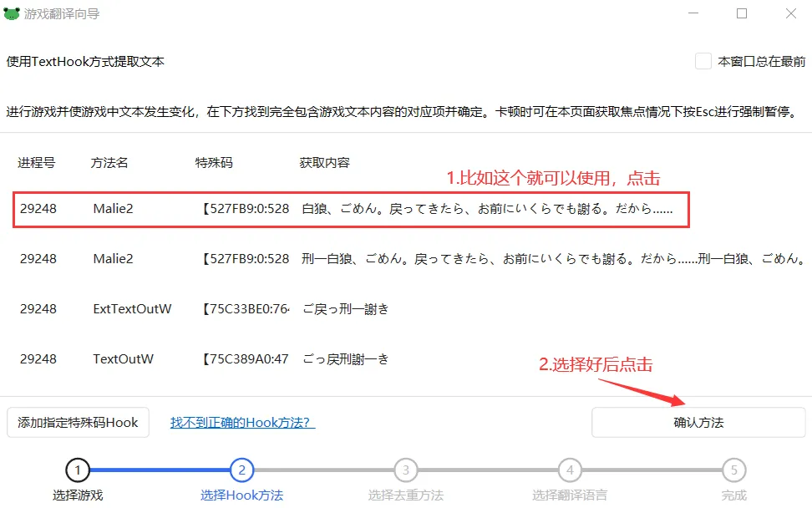Click step 1 circle 选择游戏
Viewport: 812px width, 508px height.
pos(77,470)
